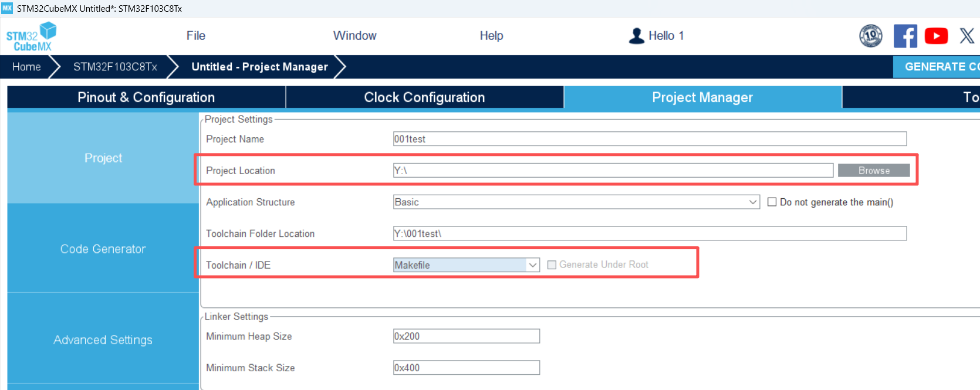980x390 pixels.
Task: Open the Window menu
Action: click(x=355, y=36)
